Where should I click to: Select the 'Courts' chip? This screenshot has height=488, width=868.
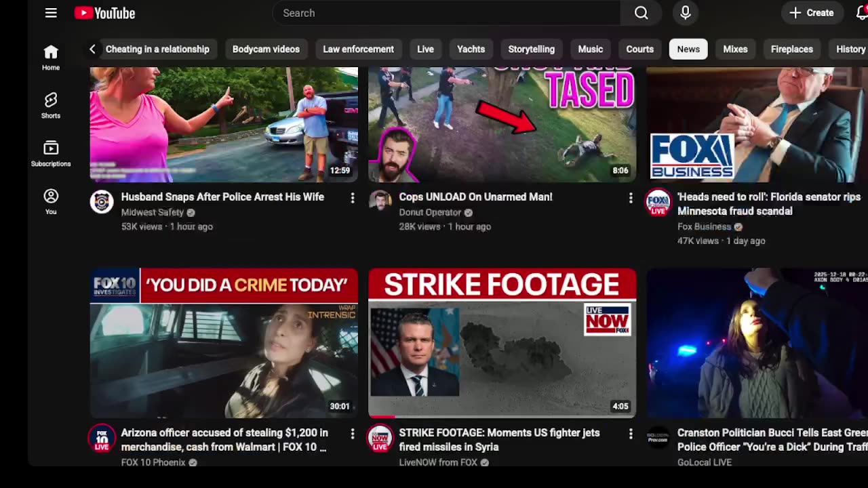point(639,49)
